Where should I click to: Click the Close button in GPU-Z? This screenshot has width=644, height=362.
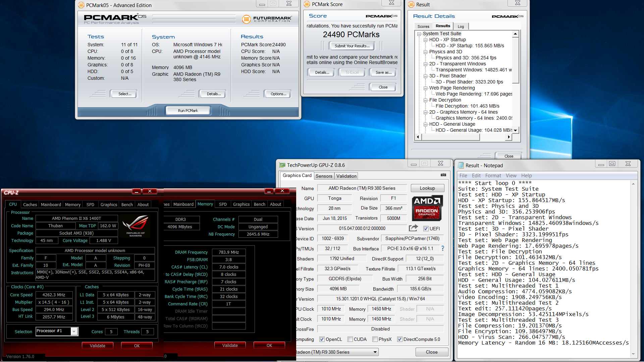pyautogui.click(x=432, y=352)
